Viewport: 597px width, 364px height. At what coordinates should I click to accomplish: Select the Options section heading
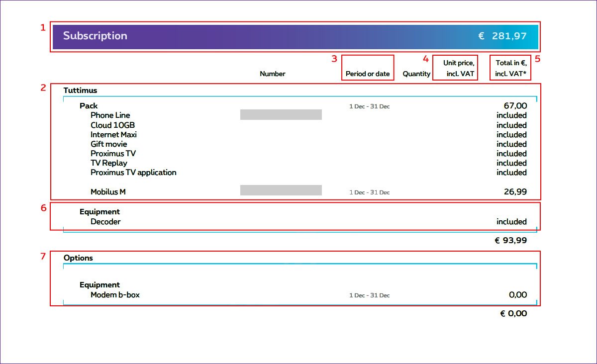[78, 258]
